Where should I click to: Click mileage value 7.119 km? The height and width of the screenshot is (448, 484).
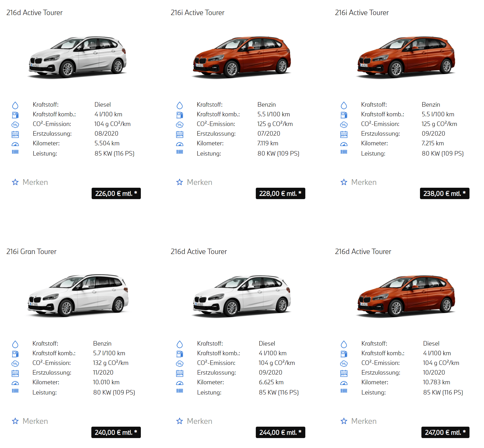pyautogui.click(x=268, y=143)
